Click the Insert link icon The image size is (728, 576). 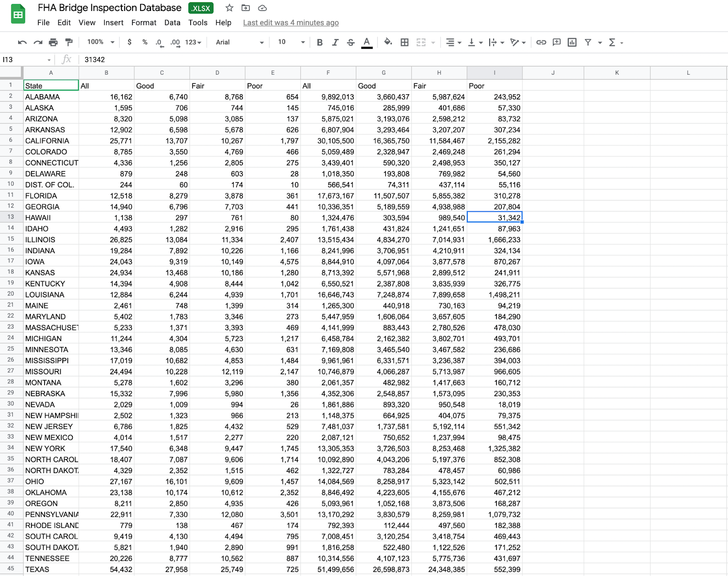click(541, 42)
